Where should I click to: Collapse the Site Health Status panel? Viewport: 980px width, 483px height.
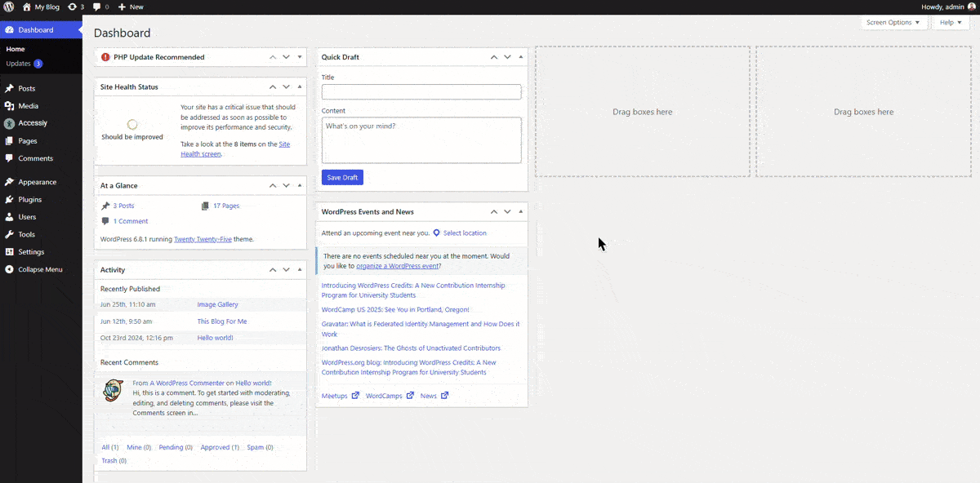pyautogui.click(x=300, y=86)
